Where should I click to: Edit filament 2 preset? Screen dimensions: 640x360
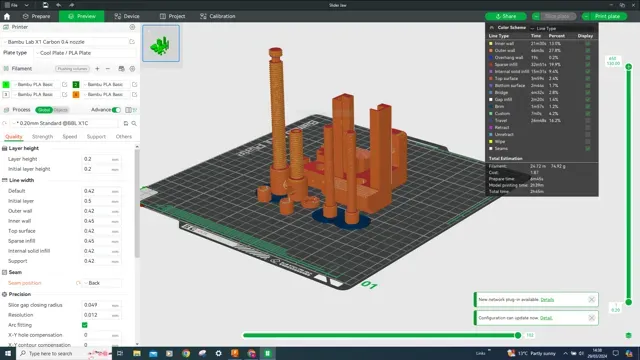134,84
